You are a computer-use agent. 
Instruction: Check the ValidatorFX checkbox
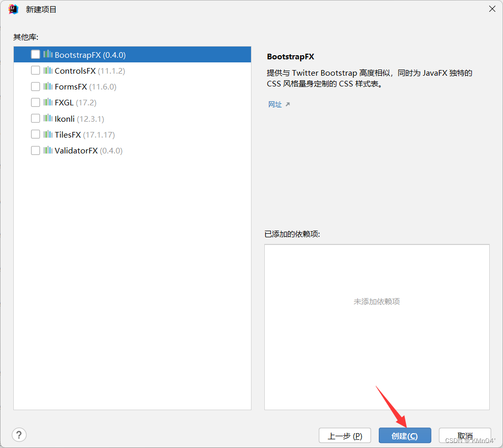35,150
